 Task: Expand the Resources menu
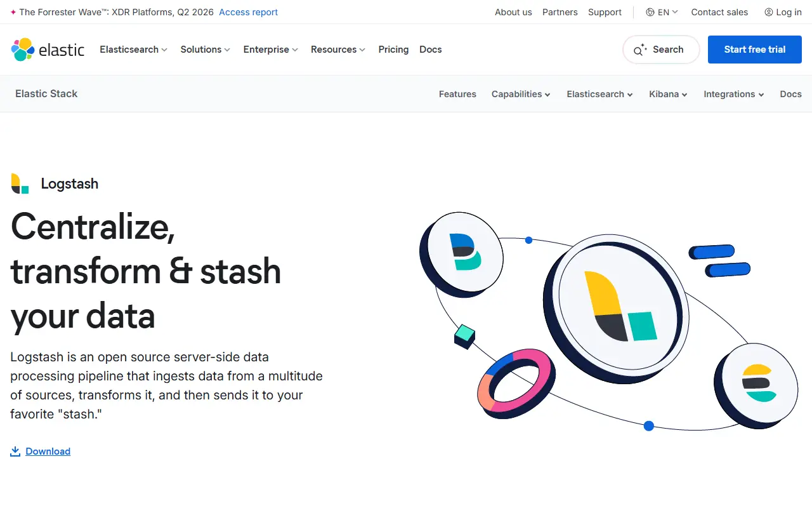(x=338, y=50)
